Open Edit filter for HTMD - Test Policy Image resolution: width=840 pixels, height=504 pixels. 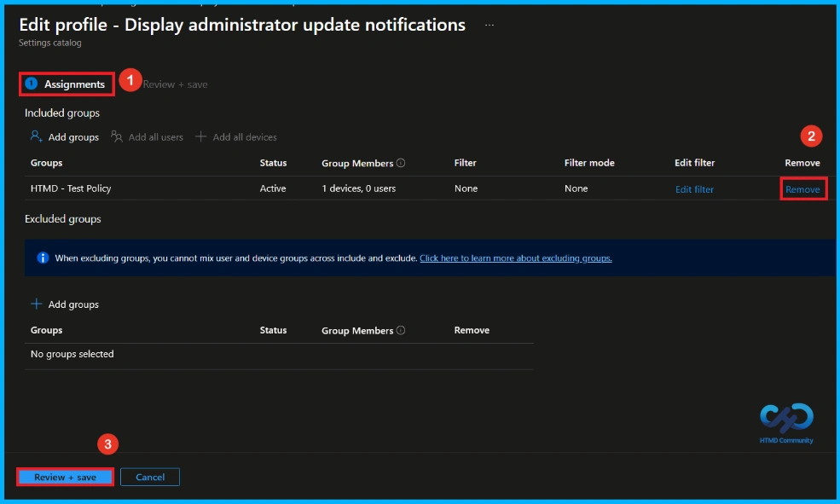coord(694,189)
